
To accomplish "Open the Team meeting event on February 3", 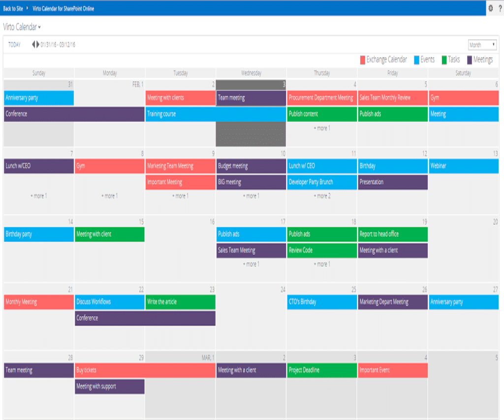I will tap(250, 97).
